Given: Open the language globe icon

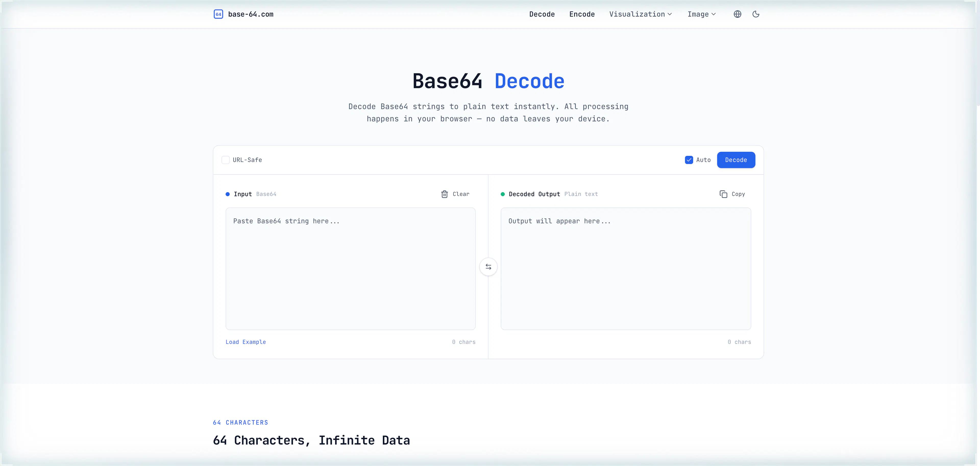Looking at the screenshot, I should click(737, 14).
